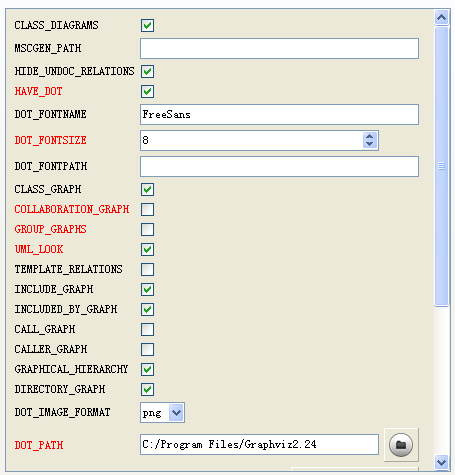Disable the UML_LOOK checkbox
Viewport: 455px width, 475px height.
pyautogui.click(x=147, y=249)
